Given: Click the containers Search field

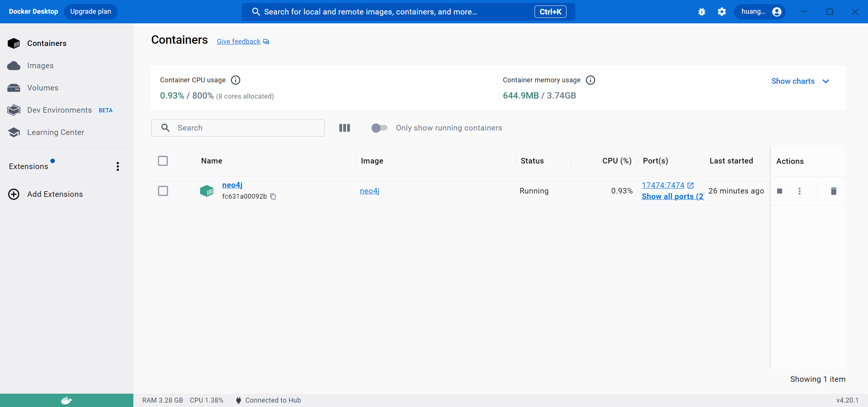Looking at the screenshot, I should point(238,128).
